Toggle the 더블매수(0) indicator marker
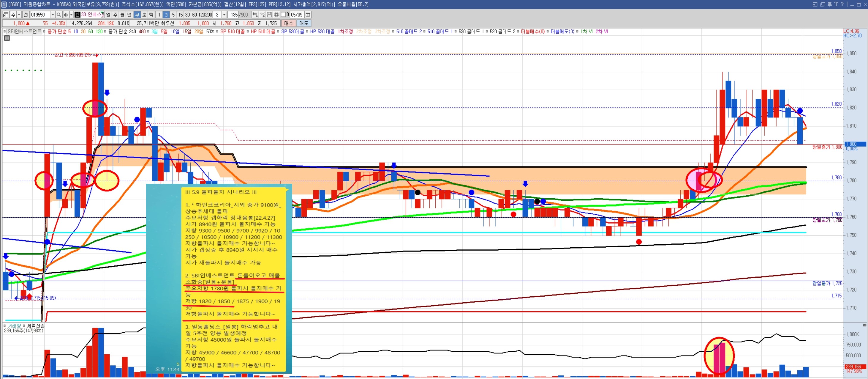This screenshot has width=868, height=379. 518,32
